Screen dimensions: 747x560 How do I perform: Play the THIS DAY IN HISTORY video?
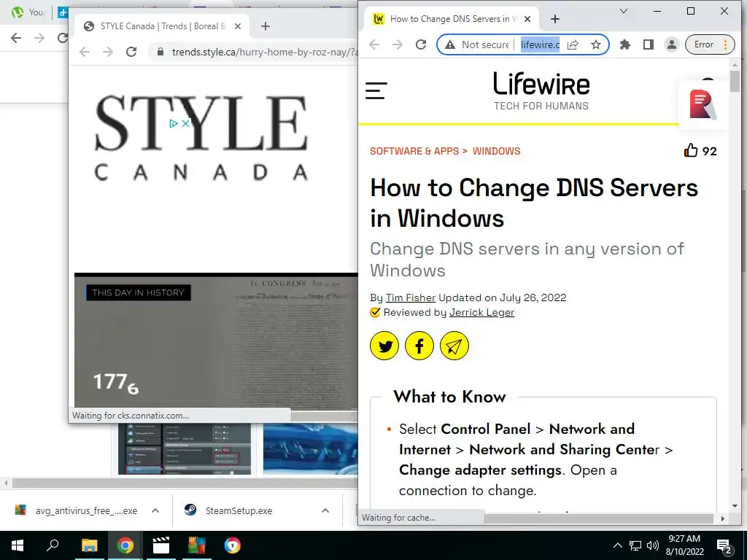(216, 341)
